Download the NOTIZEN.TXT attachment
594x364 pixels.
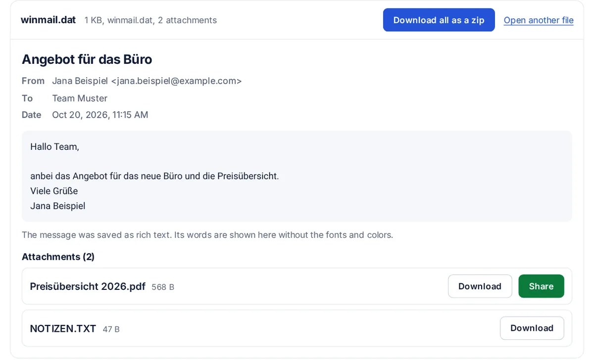[532, 328]
